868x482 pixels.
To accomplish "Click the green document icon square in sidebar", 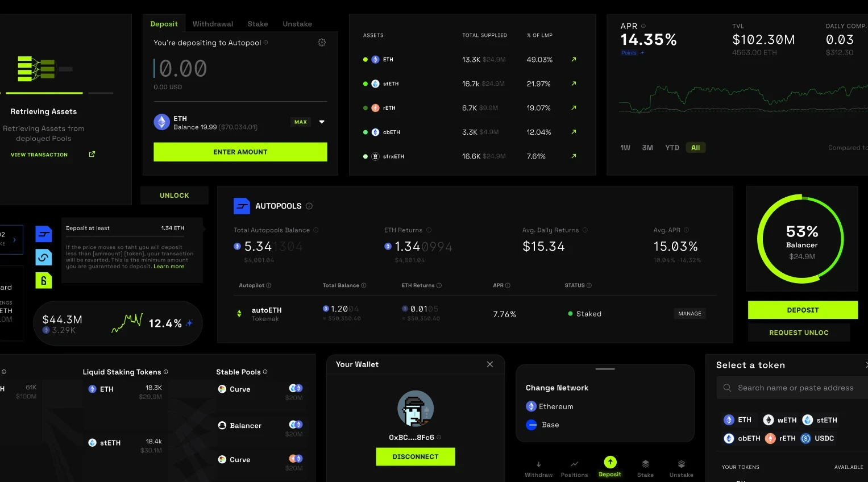I will (x=44, y=280).
